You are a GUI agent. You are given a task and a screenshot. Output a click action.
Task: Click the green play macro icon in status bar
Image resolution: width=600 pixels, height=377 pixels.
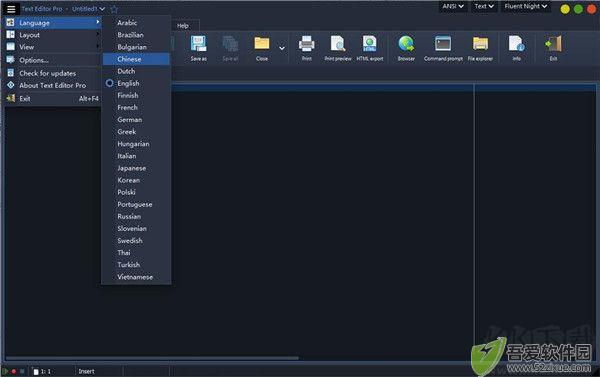click(x=5, y=371)
